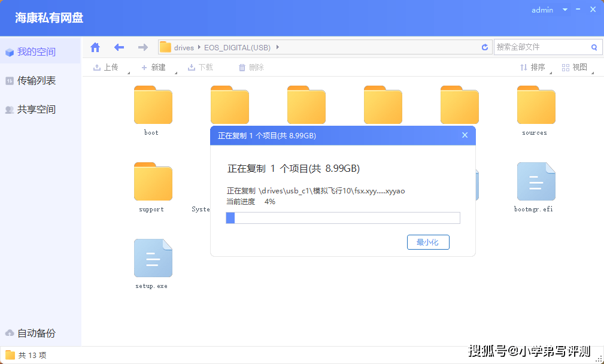Screen dimensions: 604x364
Task: Click the home icon in the breadcrumb bar
Action: click(x=95, y=47)
